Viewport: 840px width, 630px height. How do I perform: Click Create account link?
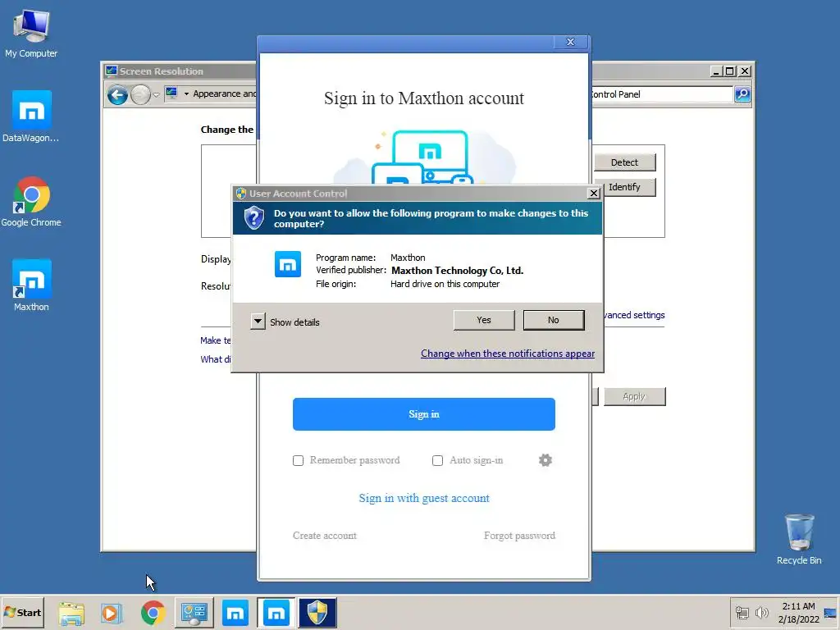(324, 536)
